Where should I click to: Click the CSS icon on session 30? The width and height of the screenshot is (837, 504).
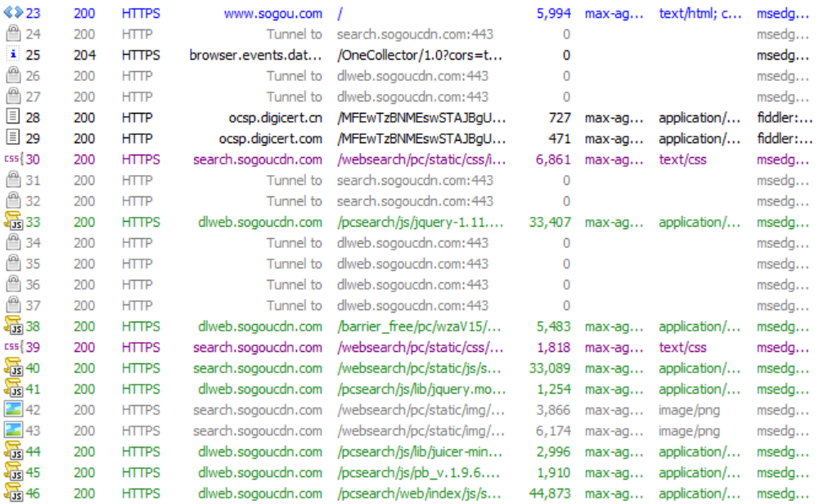tap(12, 159)
